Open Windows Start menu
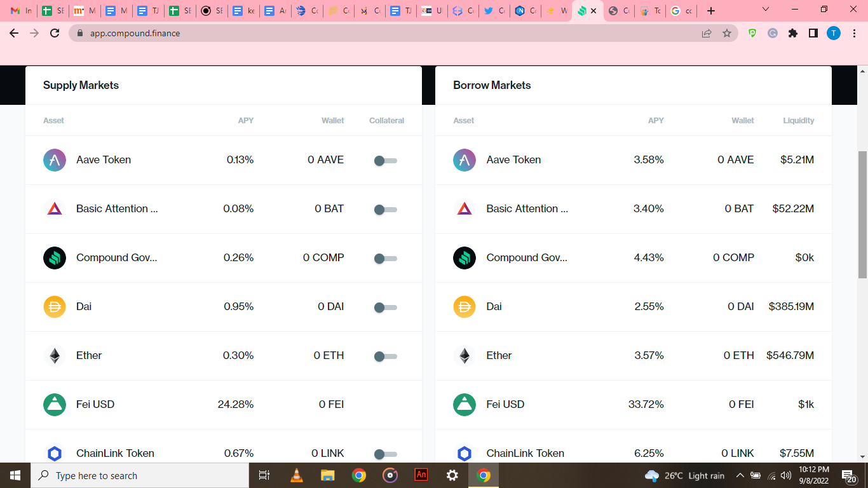This screenshot has height=488, width=868. pos(15,475)
